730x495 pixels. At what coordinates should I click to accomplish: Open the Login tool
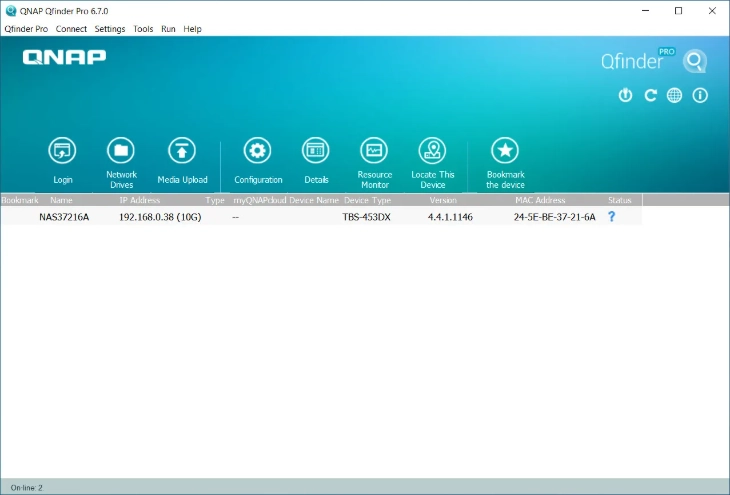click(x=62, y=161)
